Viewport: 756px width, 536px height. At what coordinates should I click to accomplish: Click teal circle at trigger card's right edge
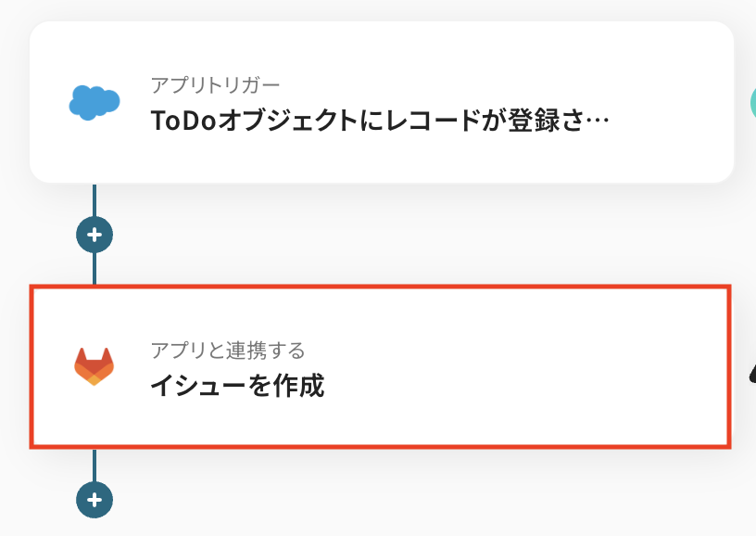pyautogui.click(x=752, y=102)
